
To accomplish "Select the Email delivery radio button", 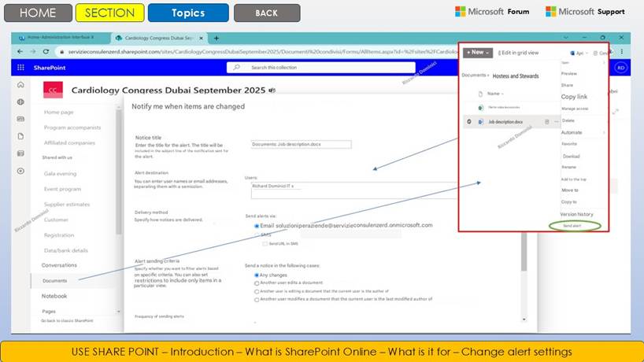I will [x=257, y=226].
